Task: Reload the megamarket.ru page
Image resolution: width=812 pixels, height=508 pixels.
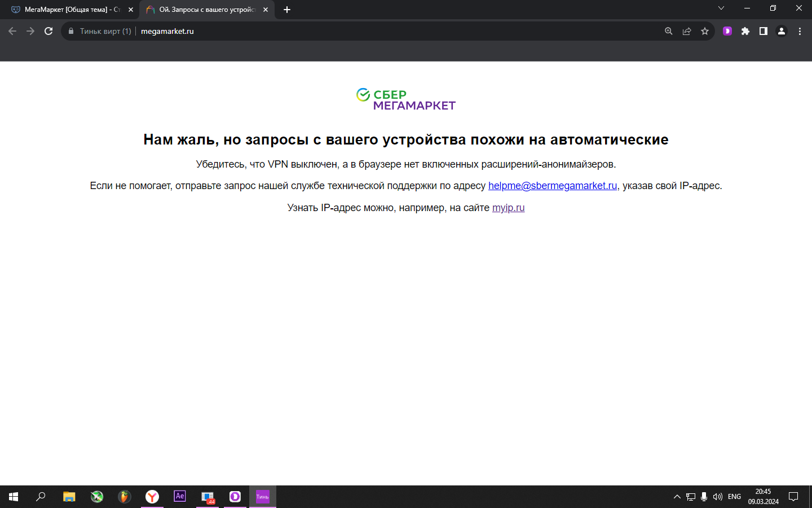Action: click(48, 31)
